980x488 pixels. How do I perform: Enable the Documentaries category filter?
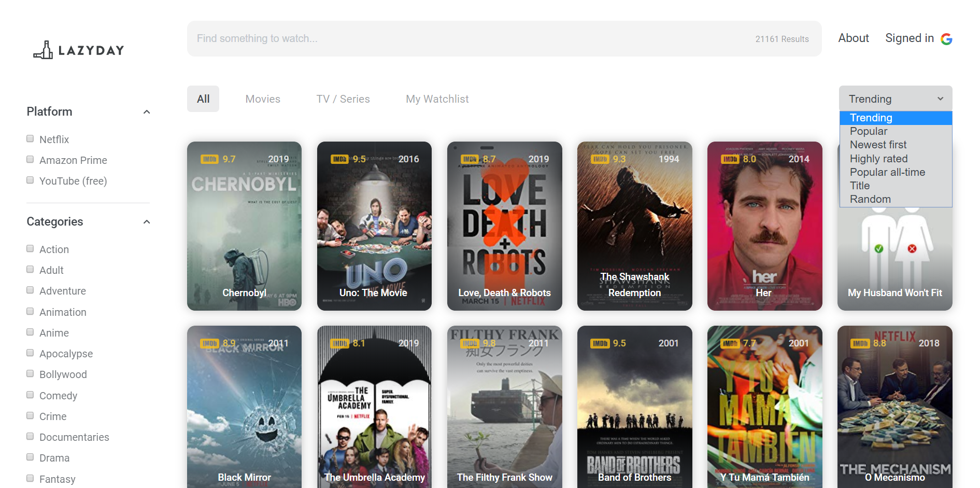pos(30,436)
